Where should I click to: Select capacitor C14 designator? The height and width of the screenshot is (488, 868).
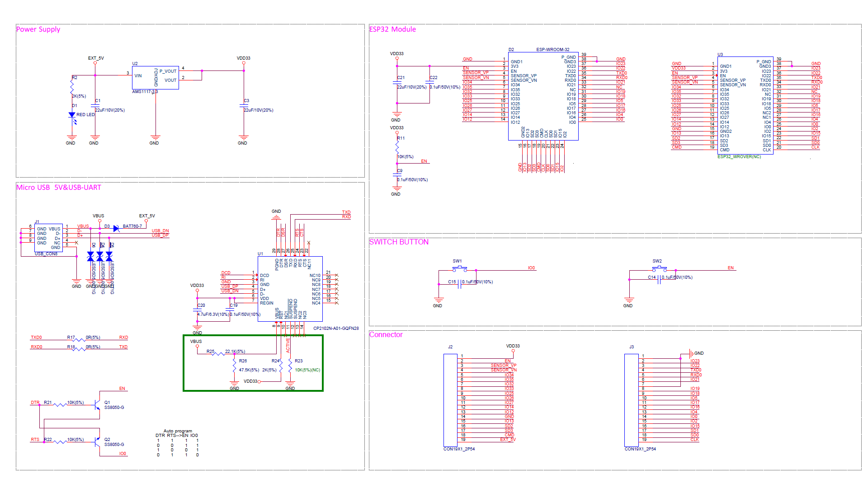tap(651, 277)
